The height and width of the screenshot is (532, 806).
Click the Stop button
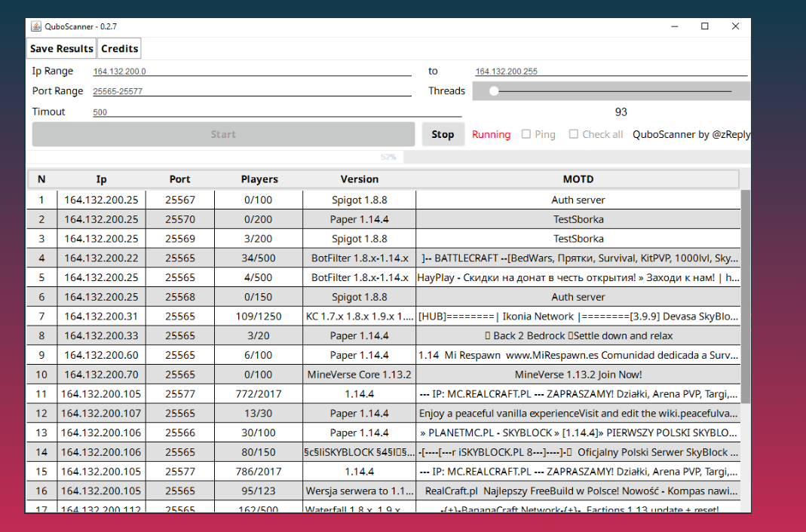(443, 135)
